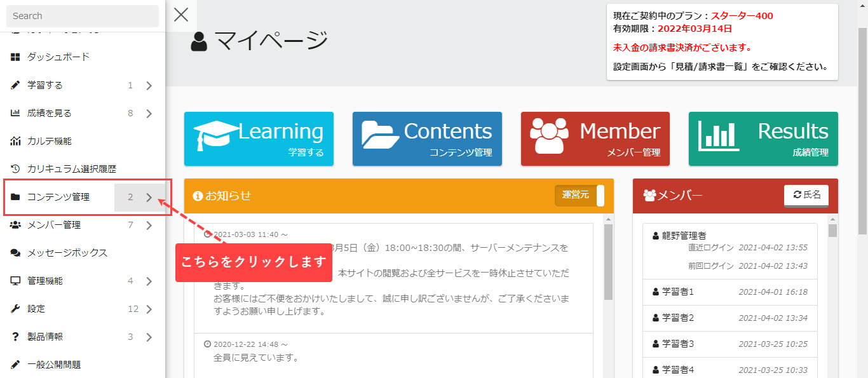
Task: Click the ダッシュボード grid icon
Action: pos(16,57)
